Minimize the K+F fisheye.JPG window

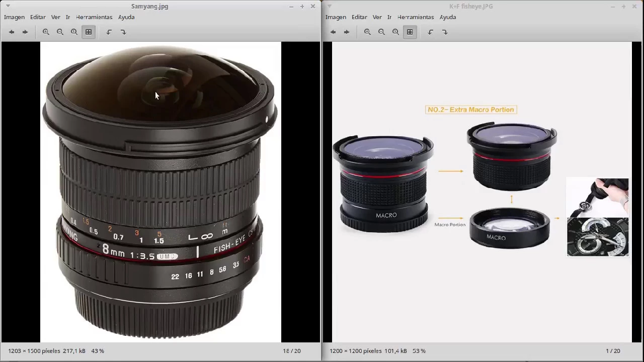(612, 7)
